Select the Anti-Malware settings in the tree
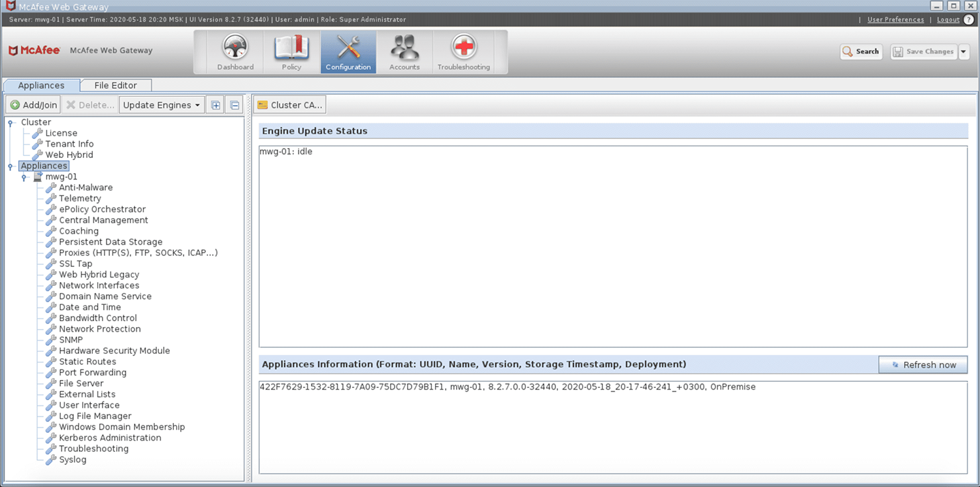This screenshot has width=980, height=487. click(x=86, y=187)
